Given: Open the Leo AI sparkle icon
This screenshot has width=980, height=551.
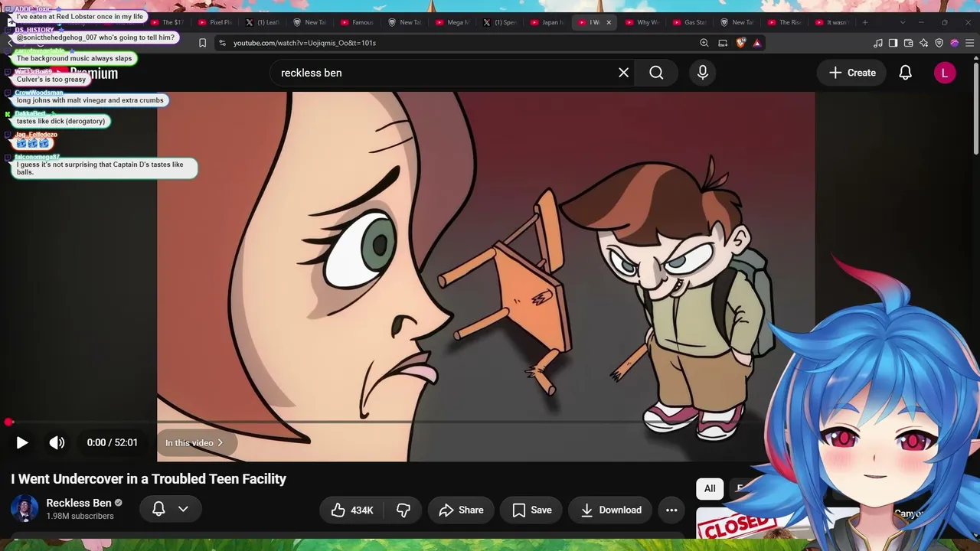Looking at the screenshot, I should [x=923, y=43].
